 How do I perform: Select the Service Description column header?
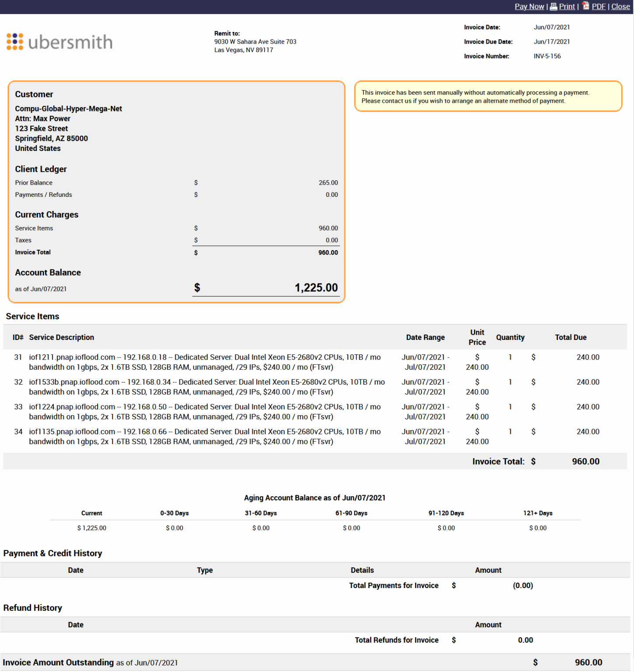(62, 337)
